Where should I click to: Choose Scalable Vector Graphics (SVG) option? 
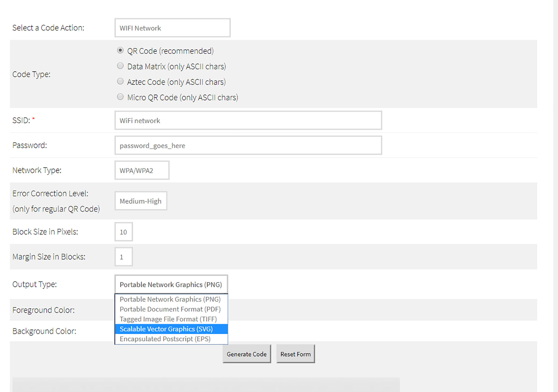[x=166, y=329]
